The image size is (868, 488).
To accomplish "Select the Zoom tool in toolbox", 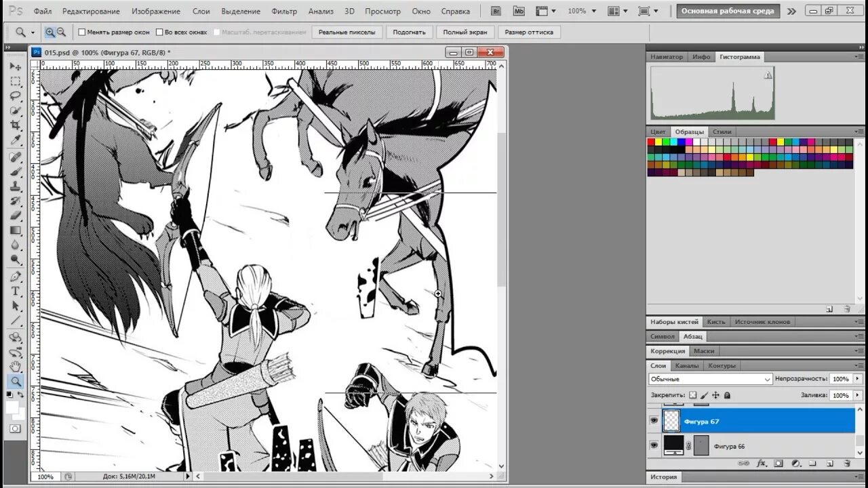I will pyautogui.click(x=16, y=382).
